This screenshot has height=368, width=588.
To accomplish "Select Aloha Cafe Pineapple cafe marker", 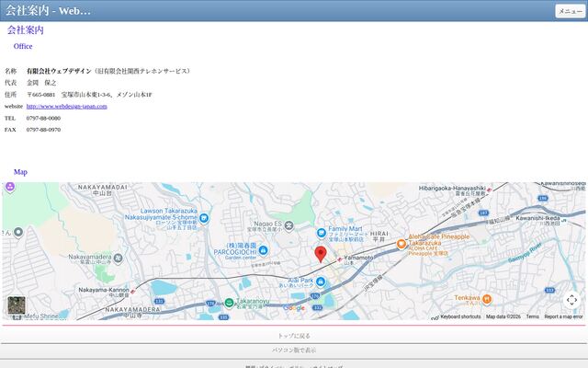I will point(401,244).
